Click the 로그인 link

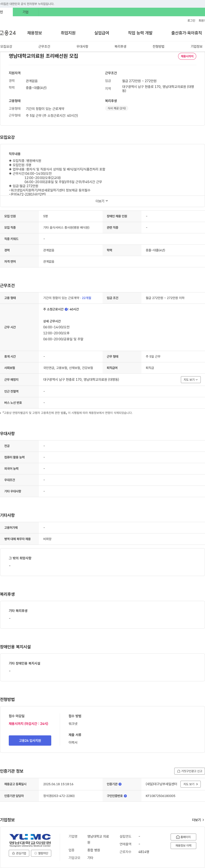point(191,21)
